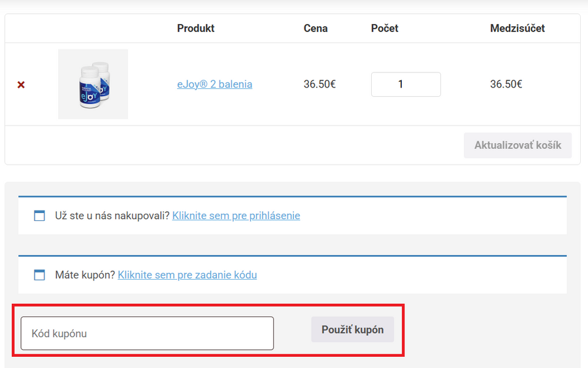Viewport: 588px width, 368px height.
Task: Click the 36.50€ price under Cena
Action: [x=319, y=84]
